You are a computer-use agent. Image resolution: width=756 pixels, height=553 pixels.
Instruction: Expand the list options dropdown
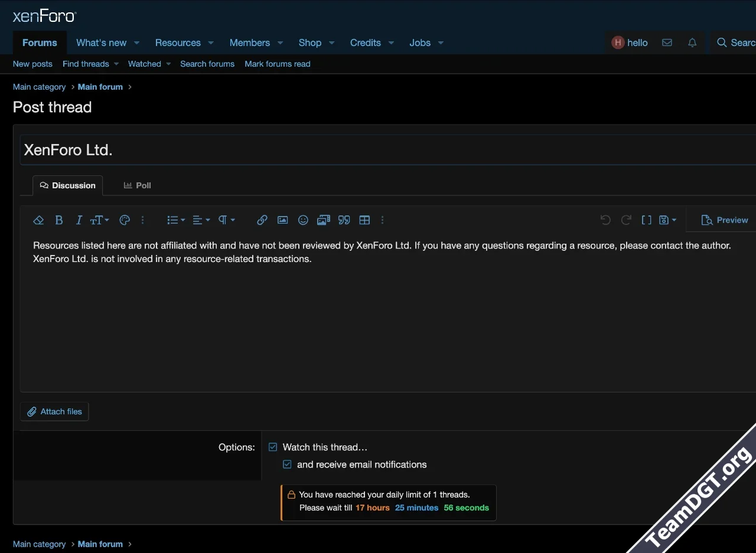tap(176, 220)
